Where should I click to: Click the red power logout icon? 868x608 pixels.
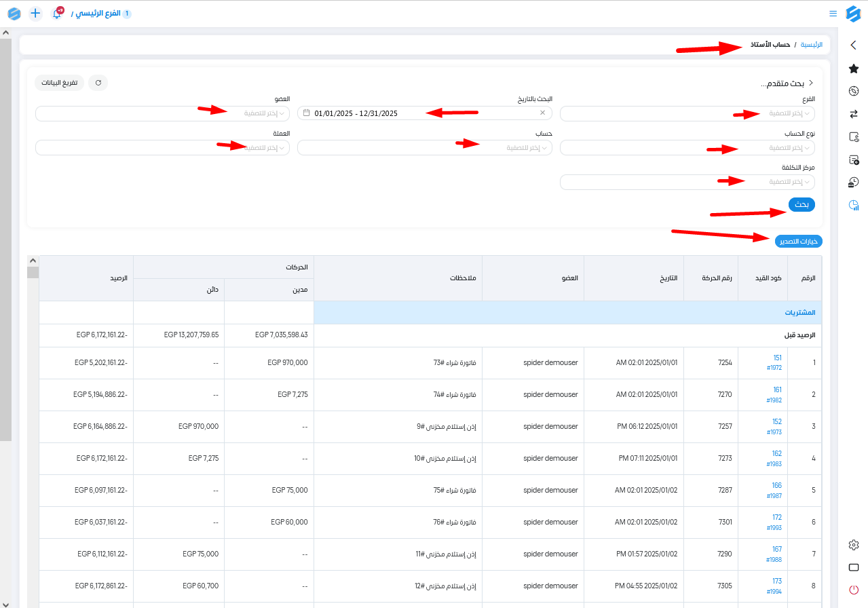tap(854, 590)
